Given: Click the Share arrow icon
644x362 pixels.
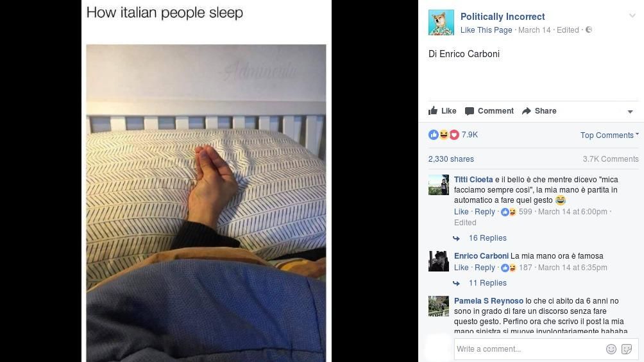Looking at the screenshot, I should tap(526, 111).
